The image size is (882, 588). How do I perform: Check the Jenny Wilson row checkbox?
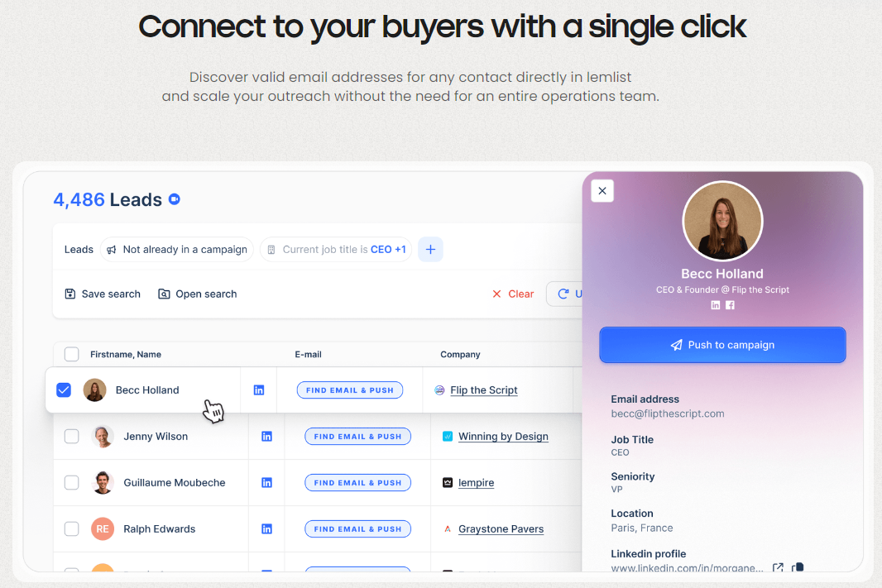(x=71, y=436)
